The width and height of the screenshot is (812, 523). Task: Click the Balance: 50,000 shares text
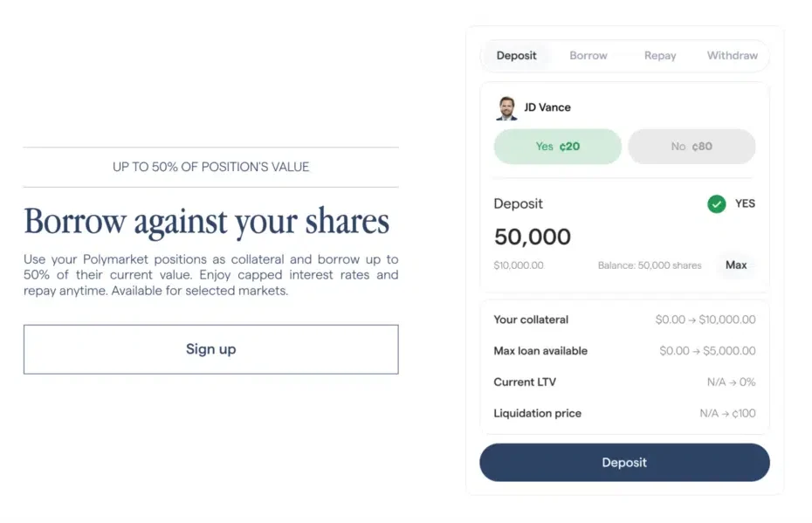point(650,265)
